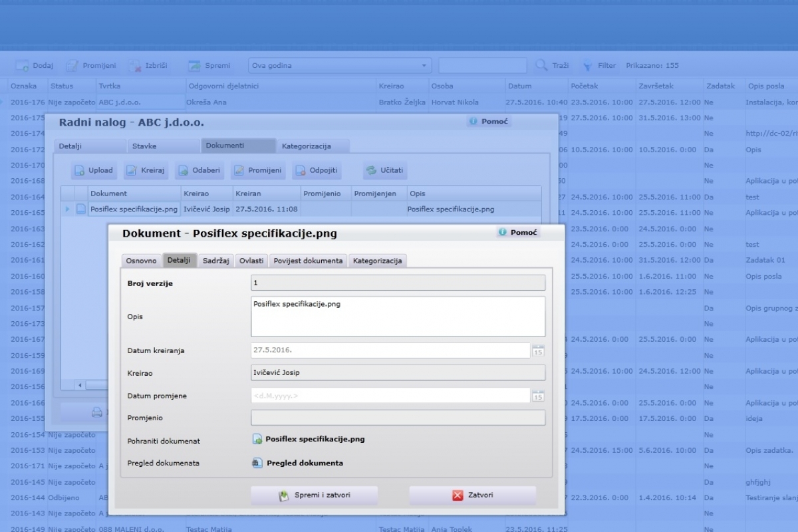
Task: Click Datum promjene date field
Action: click(390, 396)
